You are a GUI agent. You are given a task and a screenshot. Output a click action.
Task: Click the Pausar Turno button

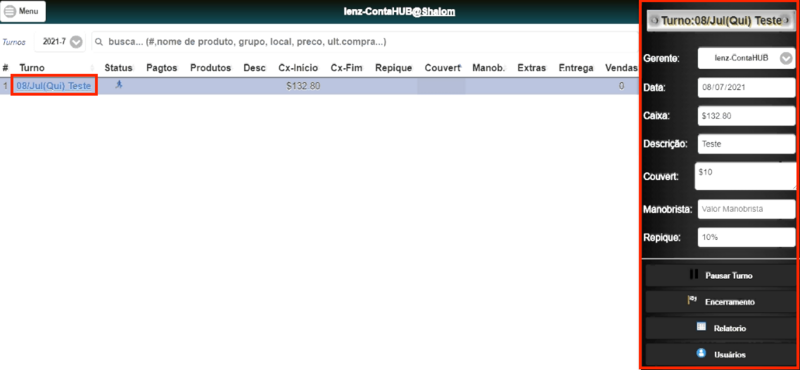pyautogui.click(x=720, y=276)
